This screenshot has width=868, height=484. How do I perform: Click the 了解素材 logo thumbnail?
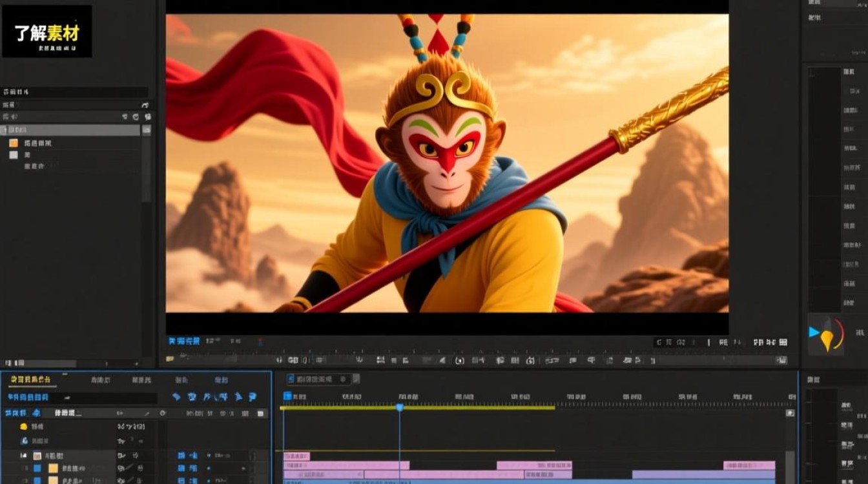pyautogui.click(x=47, y=32)
